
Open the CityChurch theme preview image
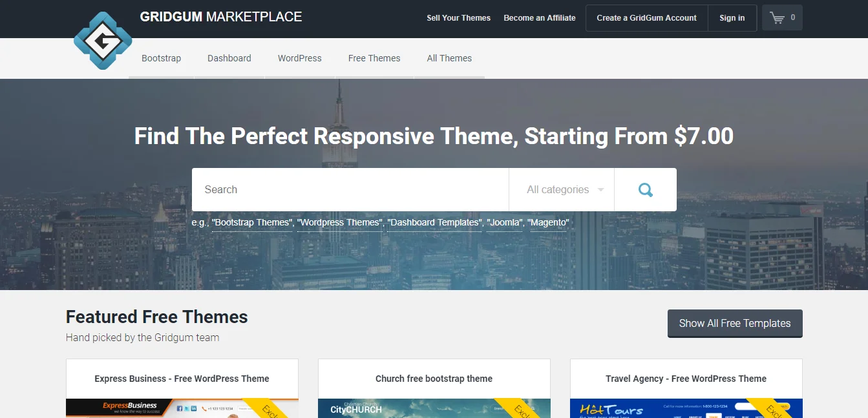(434, 408)
